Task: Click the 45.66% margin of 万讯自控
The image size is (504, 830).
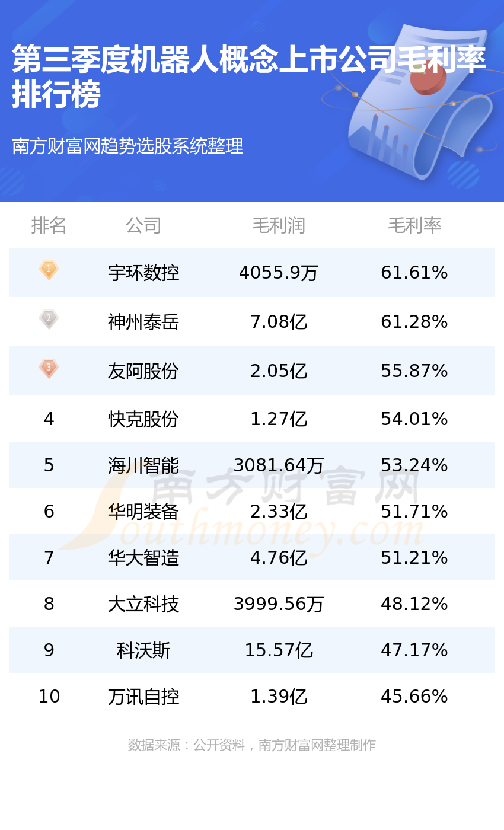Action: [414, 697]
